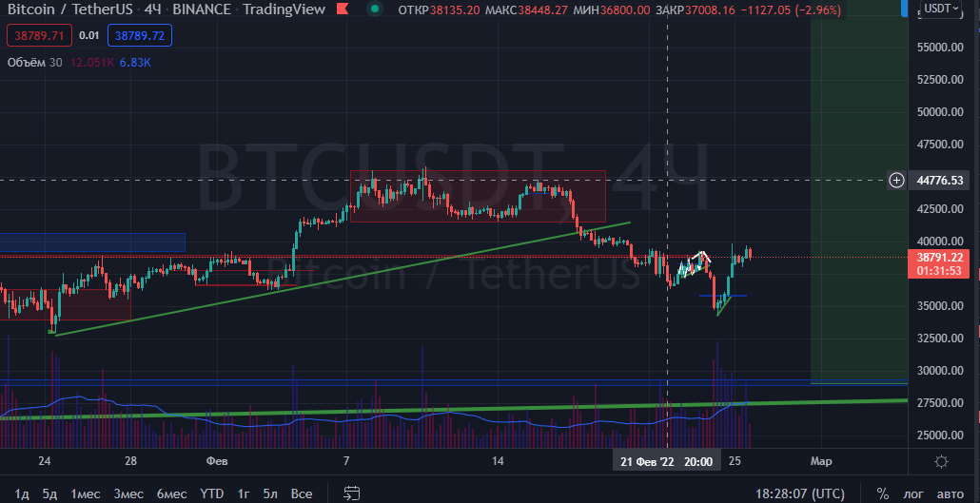The height and width of the screenshot is (503, 980).
Task: Click the Мар date on time axis
Action: click(820, 462)
